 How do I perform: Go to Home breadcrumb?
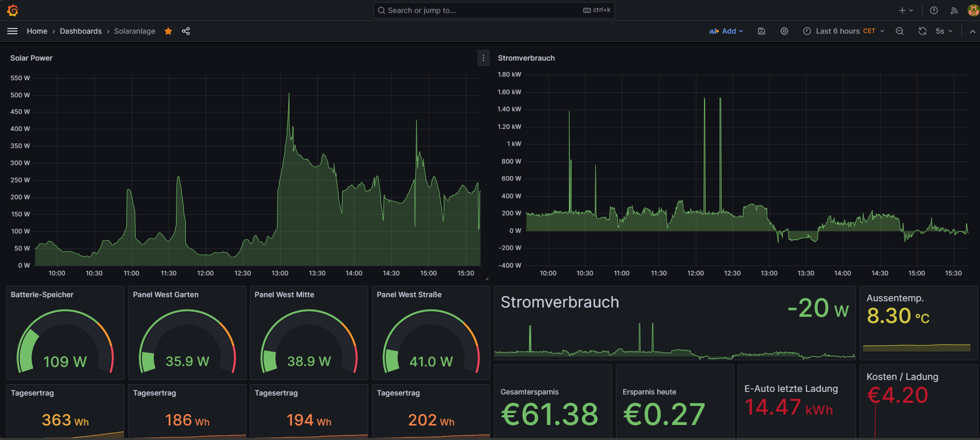(x=37, y=31)
